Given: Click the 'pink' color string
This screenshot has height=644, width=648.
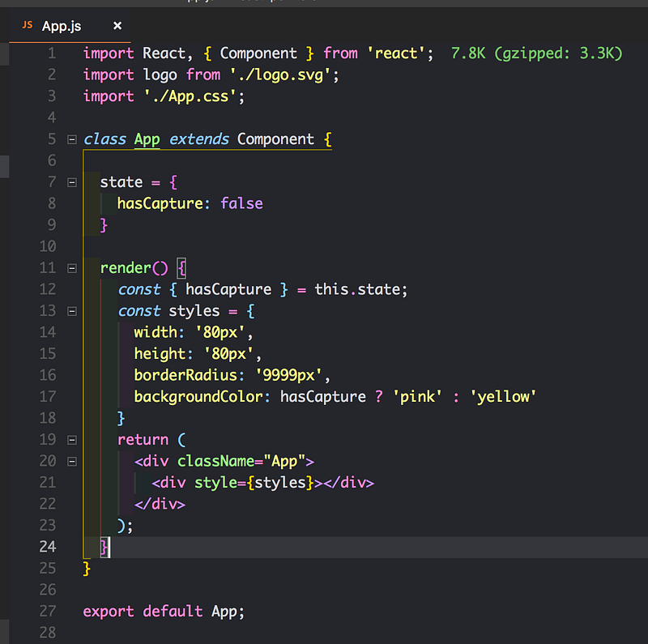Looking at the screenshot, I should pyautogui.click(x=417, y=397).
